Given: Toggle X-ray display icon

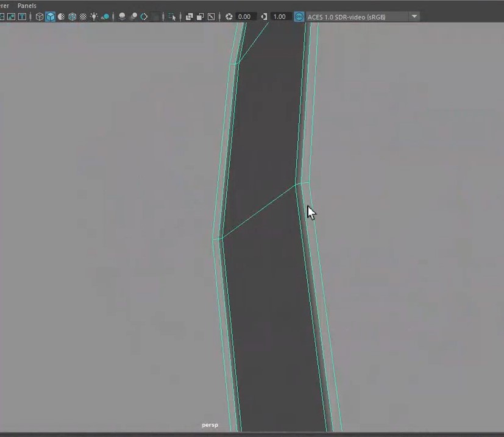Looking at the screenshot, I should click(190, 16).
